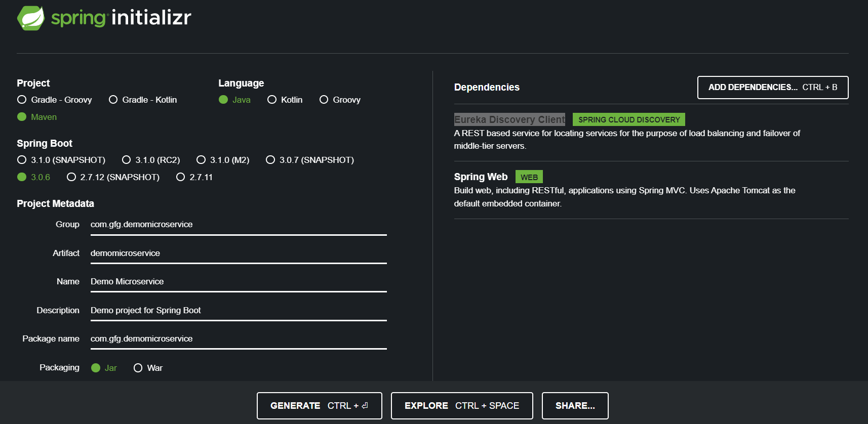Click the Share button
This screenshot has width=868, height=424.
pyautogui.click(x=575, y=406)
